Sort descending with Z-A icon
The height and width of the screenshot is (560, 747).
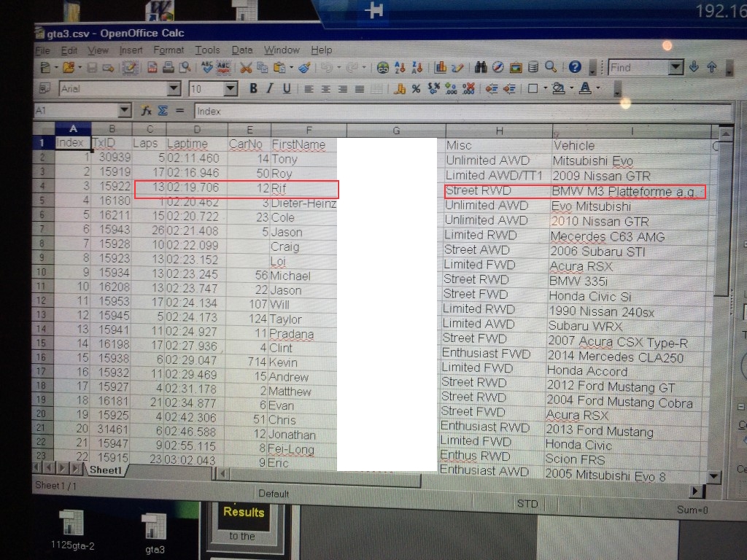(417, 68)
